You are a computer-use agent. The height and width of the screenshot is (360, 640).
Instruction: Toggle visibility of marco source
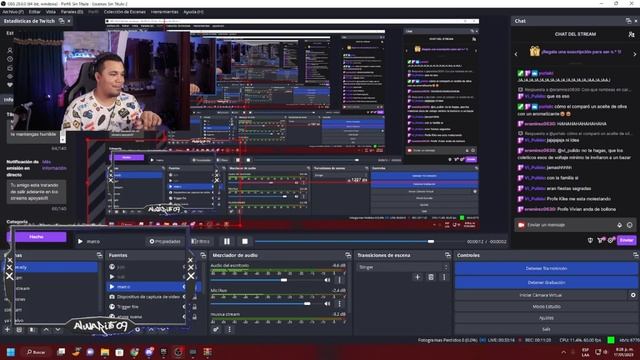point(184,287)
